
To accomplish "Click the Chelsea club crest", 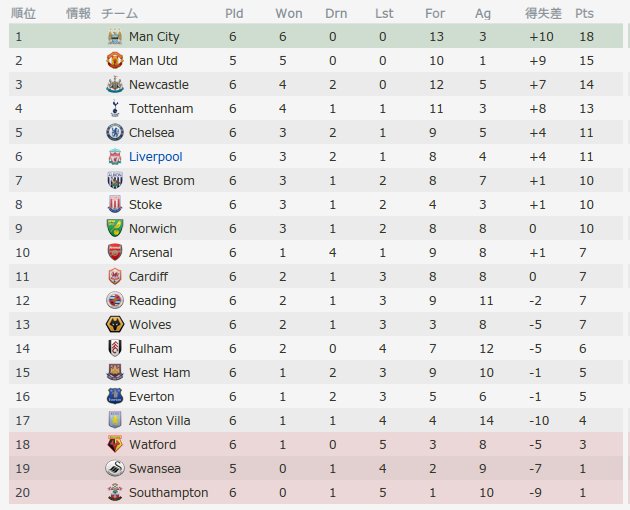I will (115, 132).
